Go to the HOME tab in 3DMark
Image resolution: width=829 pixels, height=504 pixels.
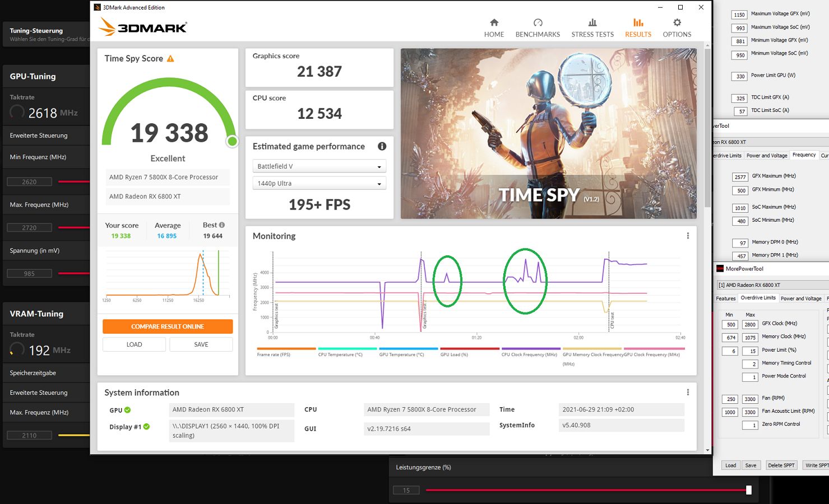tap(494, 28)
